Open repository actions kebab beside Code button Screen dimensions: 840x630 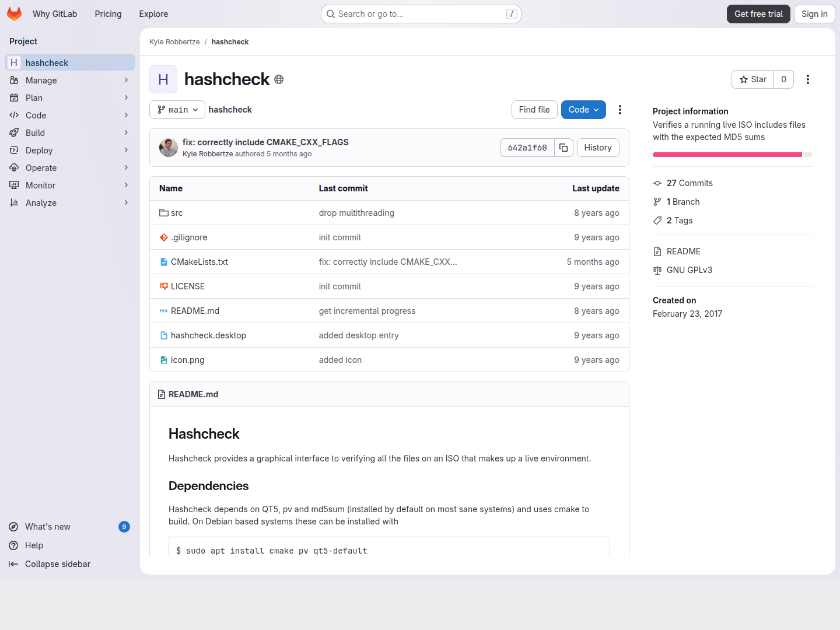[620, 110]
